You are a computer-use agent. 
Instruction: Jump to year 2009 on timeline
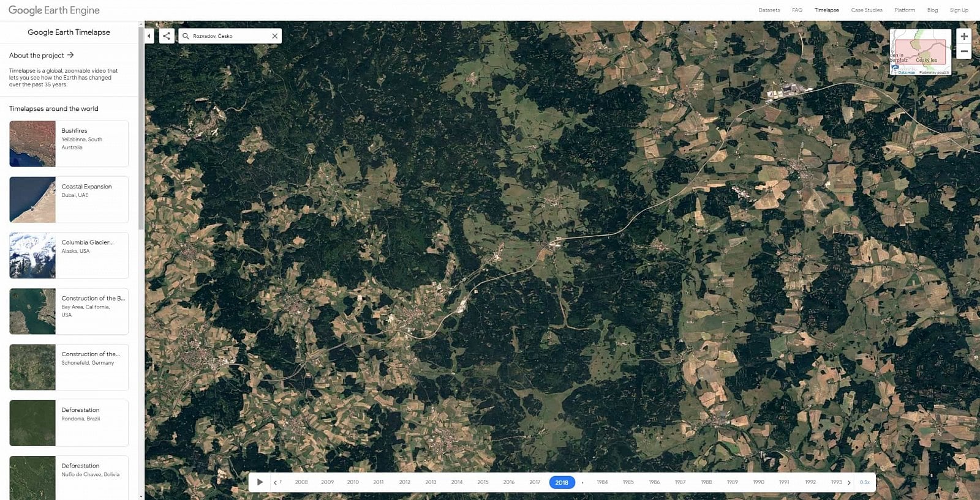tap(327, 482)
